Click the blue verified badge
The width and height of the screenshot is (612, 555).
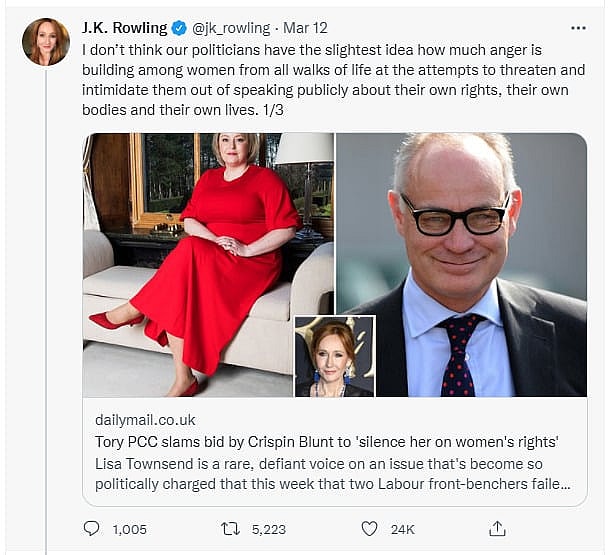(179, 29)
